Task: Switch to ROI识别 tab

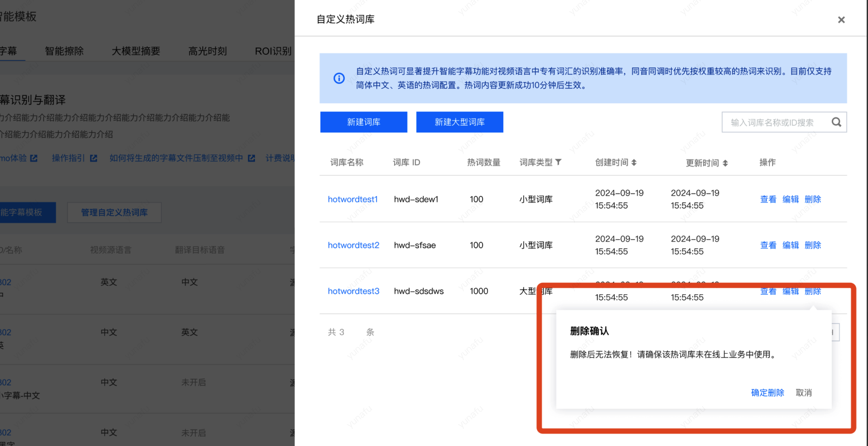Action: point(273,51)
